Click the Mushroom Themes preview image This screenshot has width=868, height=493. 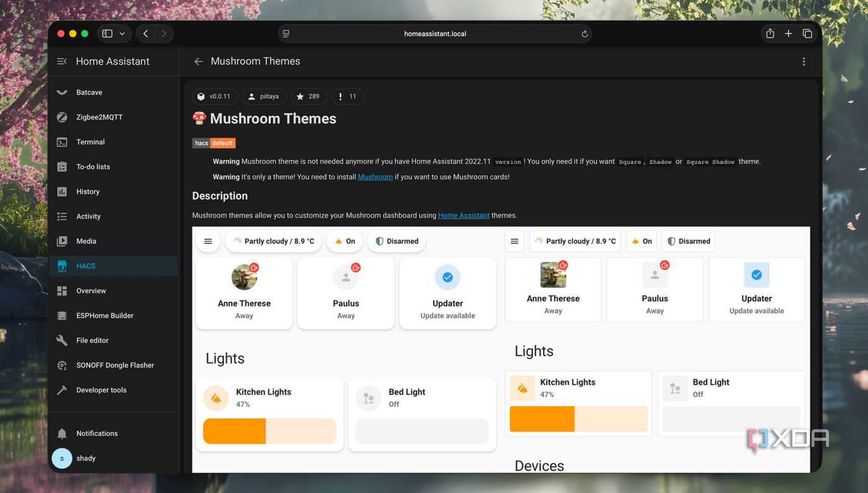coord(501,350)
